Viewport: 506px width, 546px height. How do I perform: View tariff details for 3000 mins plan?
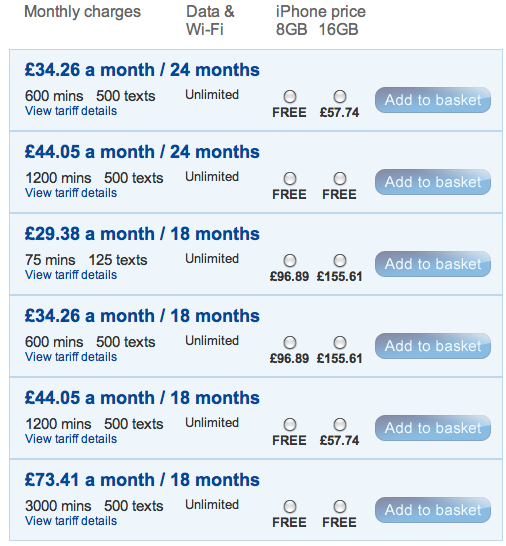click(71, 521)
